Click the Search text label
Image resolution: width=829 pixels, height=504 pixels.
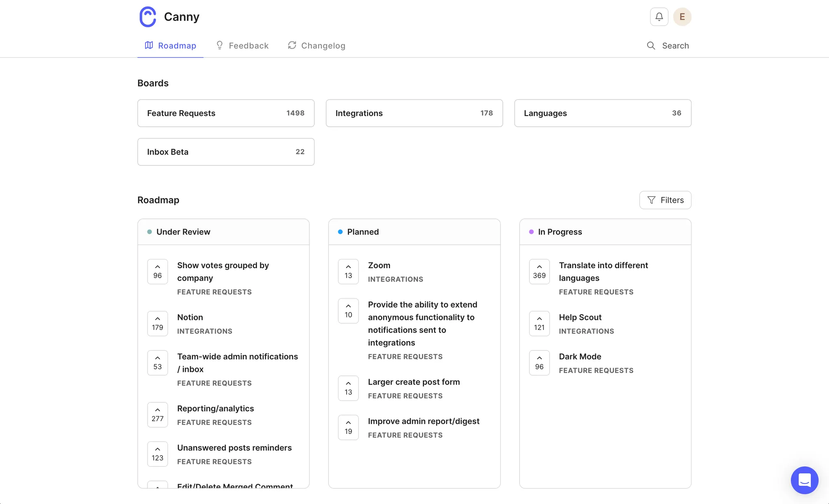pos(676,46)
